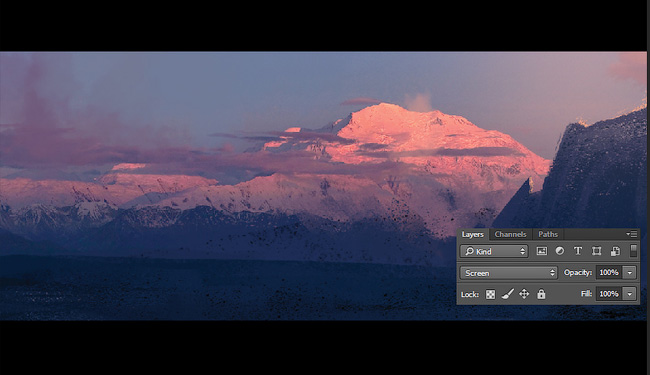This screenshot has height=375, width=650.
Task: Click the Lock: label
Action: 470,295
